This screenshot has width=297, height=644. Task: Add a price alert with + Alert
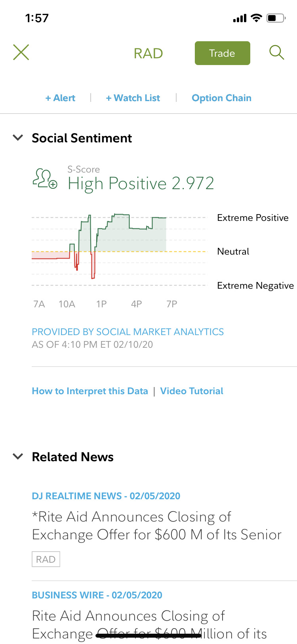[x=60, y=98]
